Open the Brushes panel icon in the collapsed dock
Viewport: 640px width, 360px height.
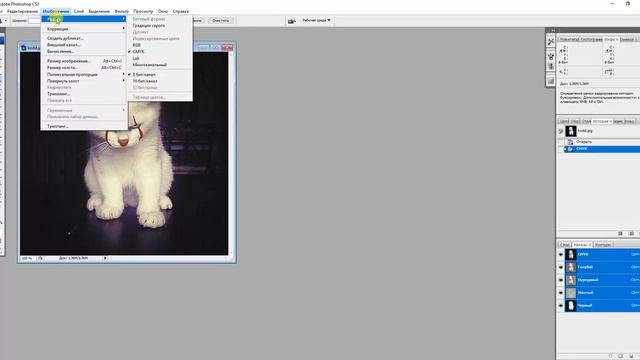tap(551, 57)
